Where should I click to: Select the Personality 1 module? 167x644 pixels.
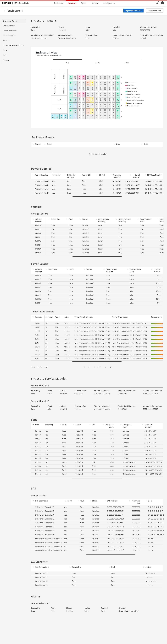point(63,89)
